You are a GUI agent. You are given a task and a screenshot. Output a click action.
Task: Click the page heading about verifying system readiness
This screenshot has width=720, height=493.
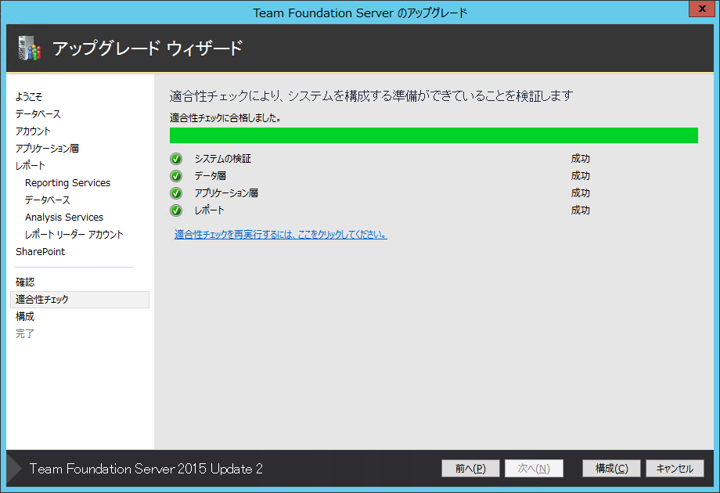pyautogui.click(x=371, y=96)
